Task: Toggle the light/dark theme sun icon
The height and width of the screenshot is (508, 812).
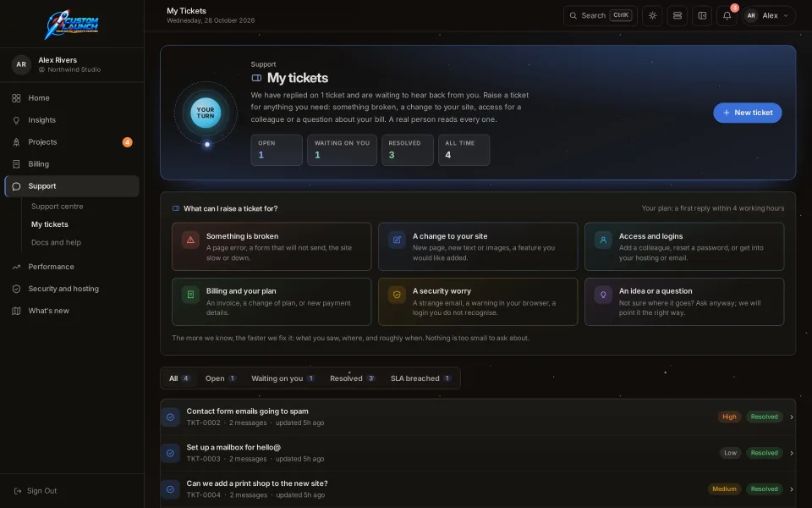Action: coord(652,15)
